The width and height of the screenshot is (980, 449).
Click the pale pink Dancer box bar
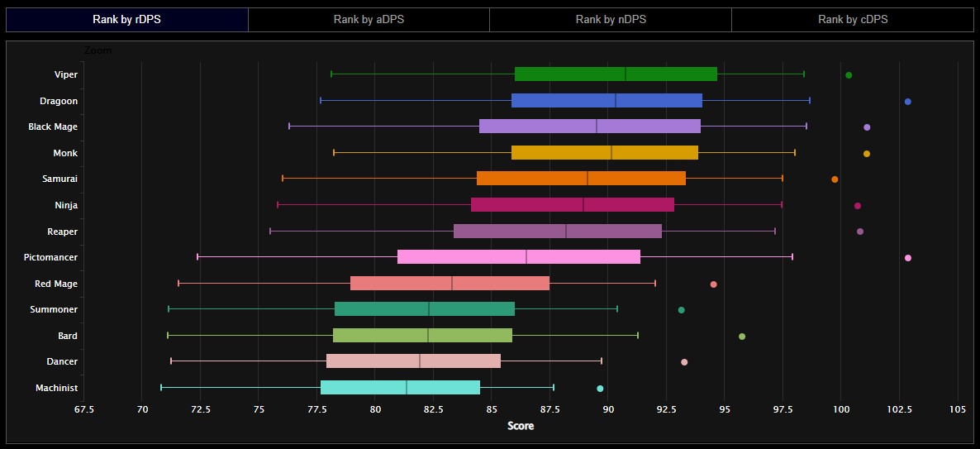(x=414, y=361)
